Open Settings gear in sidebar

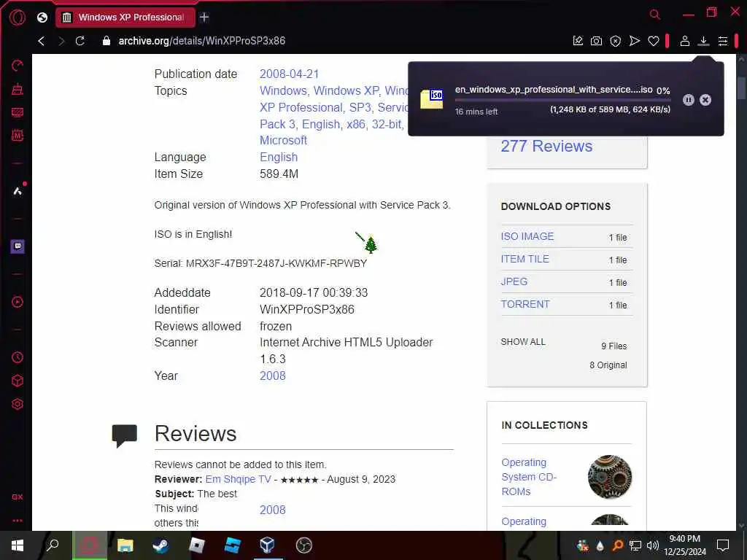point(18,404)
